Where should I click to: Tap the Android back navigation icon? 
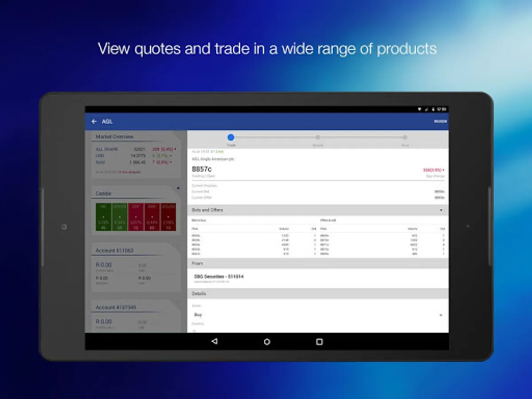[x=215, y=342]
